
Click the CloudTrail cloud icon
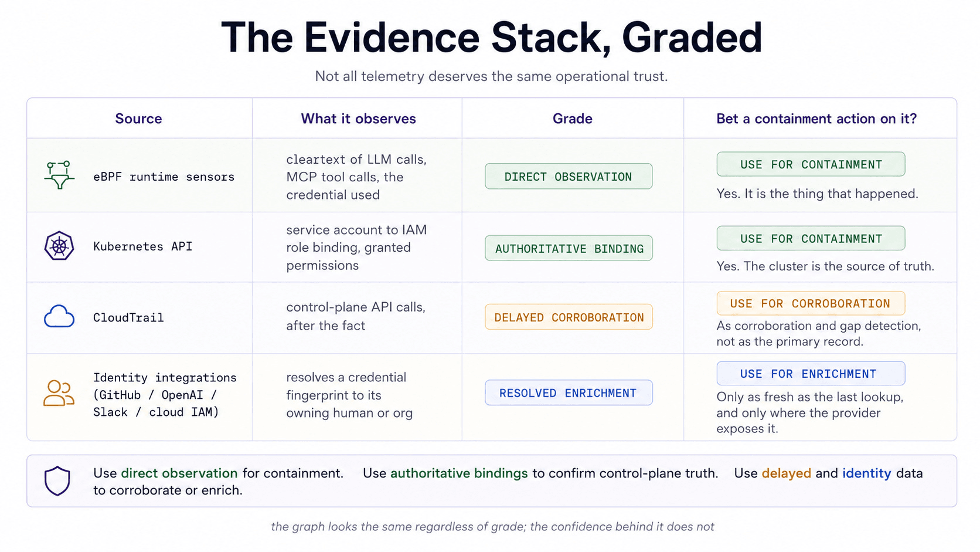[59, 316]
